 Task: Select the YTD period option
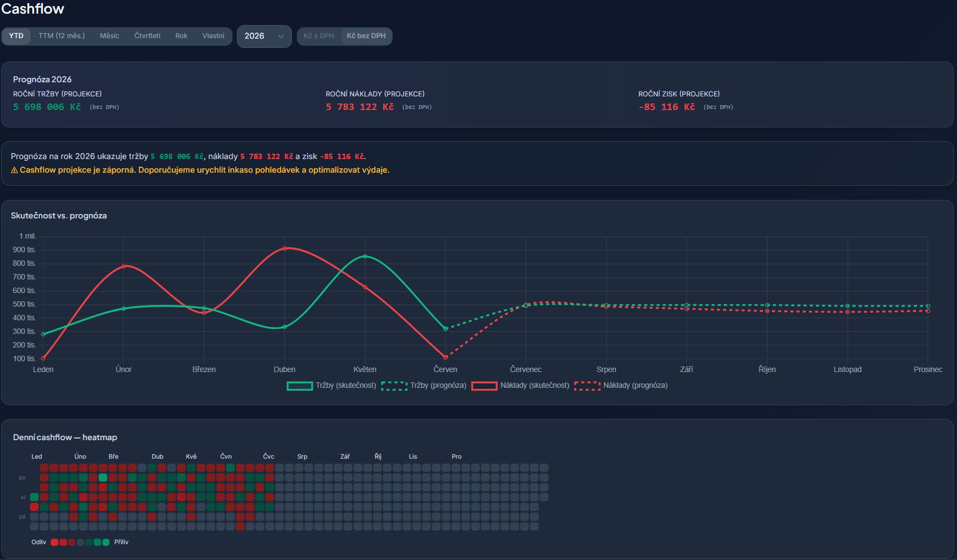[x=16, y=36]
